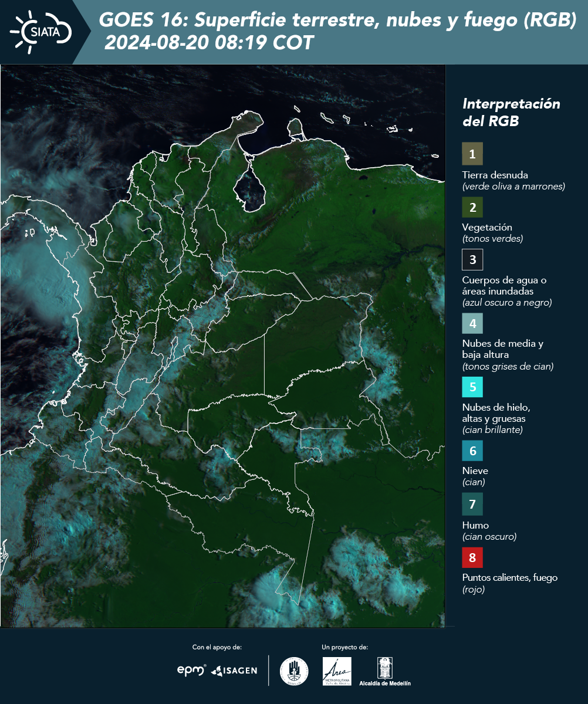Click the description "(tonos verdes)"

(492, 239)
